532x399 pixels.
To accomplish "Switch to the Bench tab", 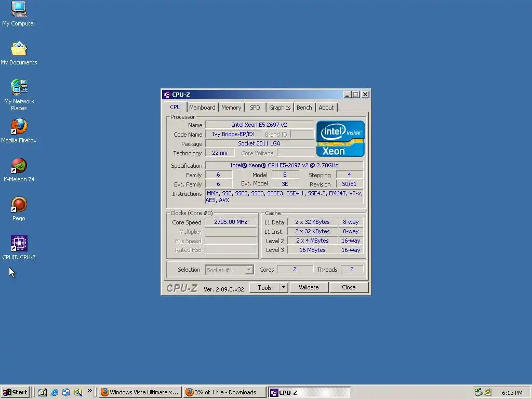I will point(304,108).
